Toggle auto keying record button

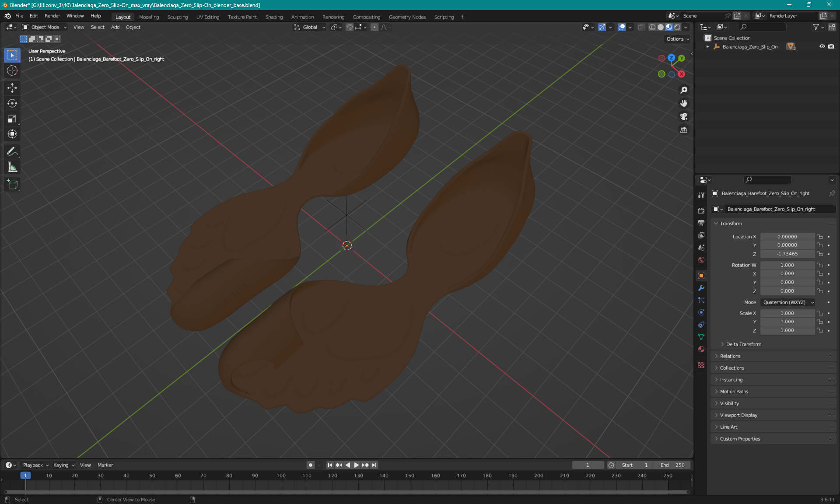310,465
